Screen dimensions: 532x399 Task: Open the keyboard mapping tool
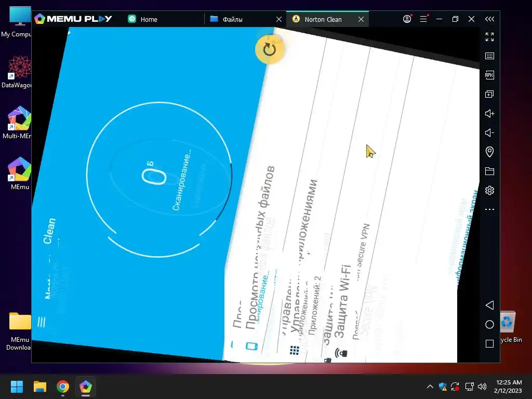489,56
